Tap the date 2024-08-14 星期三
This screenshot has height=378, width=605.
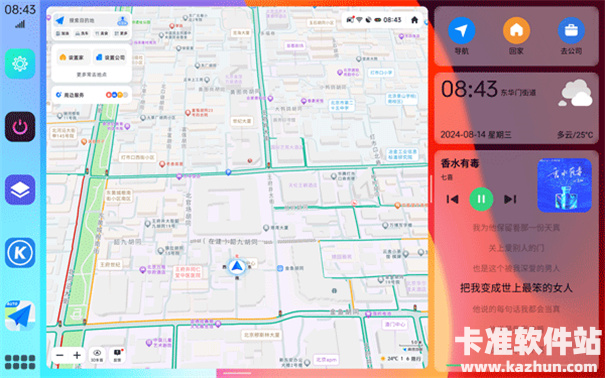[x=476, y=135]
